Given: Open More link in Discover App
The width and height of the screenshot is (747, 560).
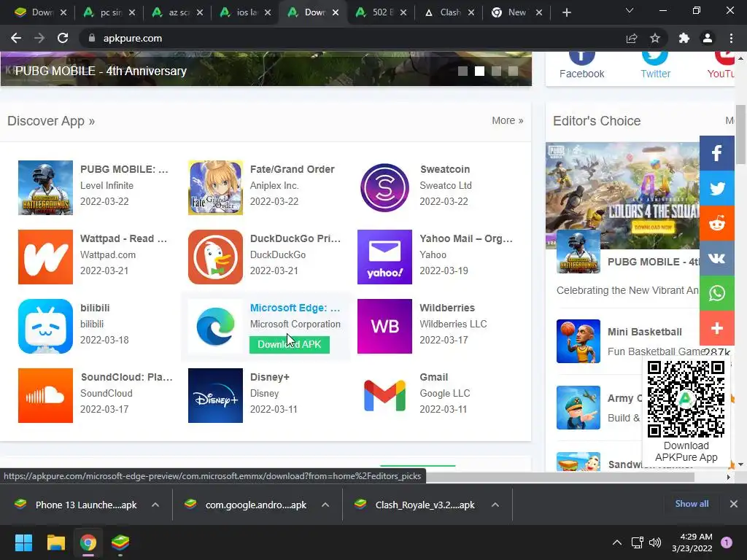Looking at the screenshot, I should (x=508, y=120).
